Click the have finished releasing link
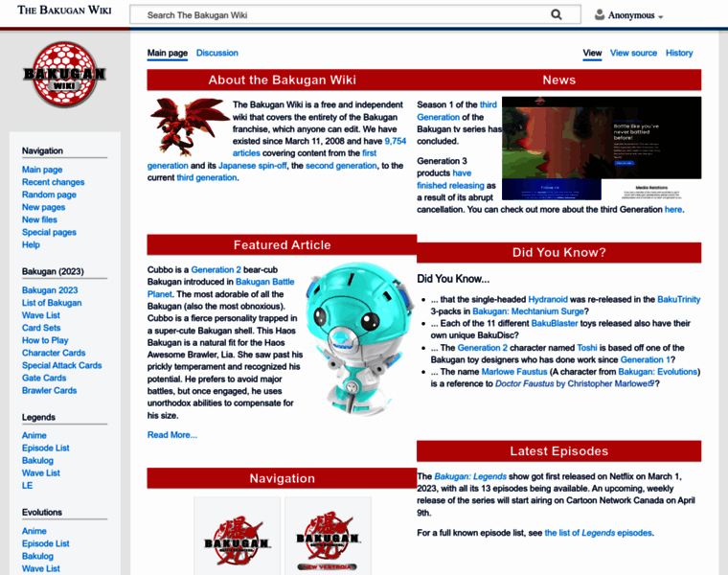This screenshot has height=575, width=728. tap(450, 185)
